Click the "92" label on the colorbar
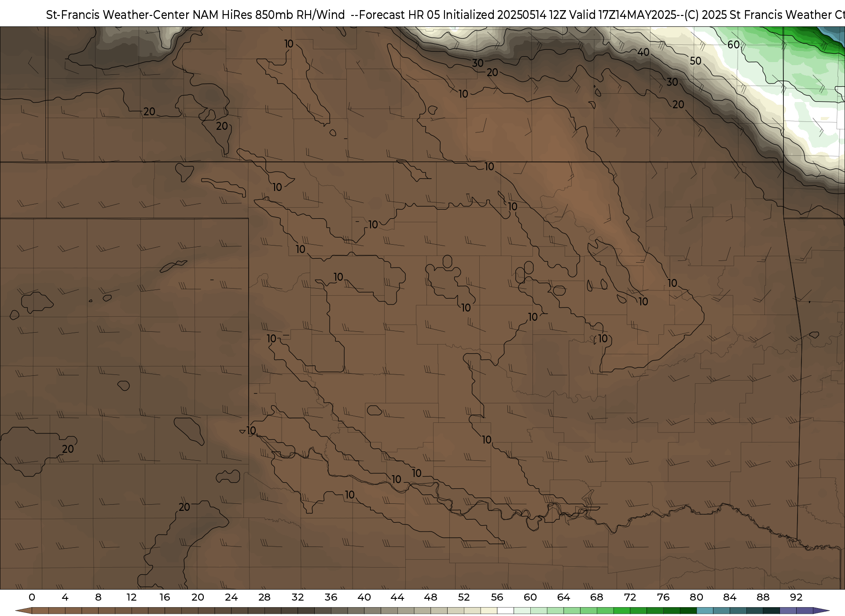 pyautogui.click(x=796, y=597)
